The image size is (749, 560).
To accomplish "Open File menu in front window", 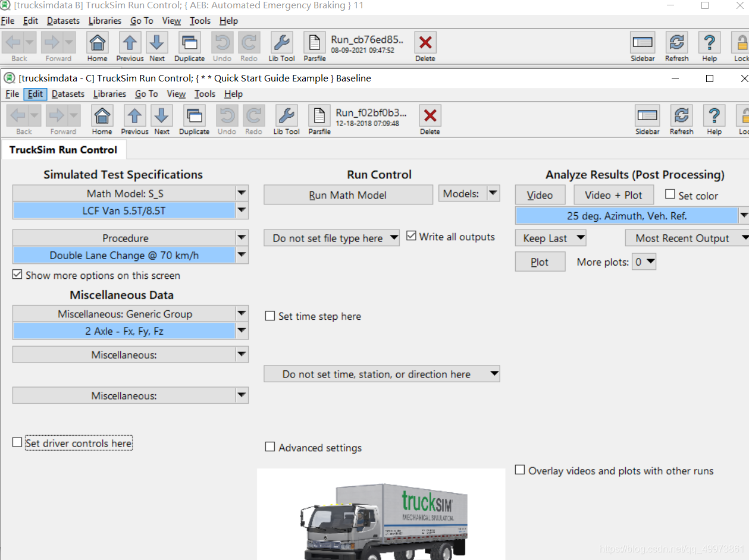I will click(x=12, y=94).
